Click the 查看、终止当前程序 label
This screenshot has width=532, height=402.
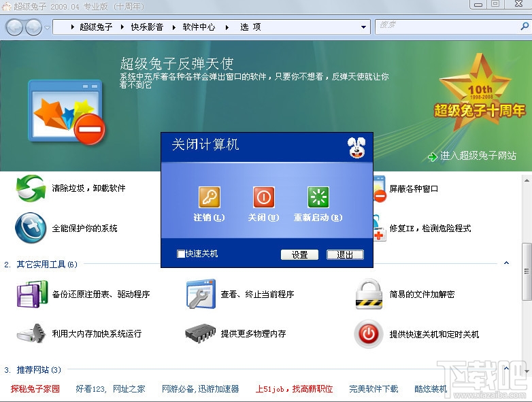click(257, 294)
